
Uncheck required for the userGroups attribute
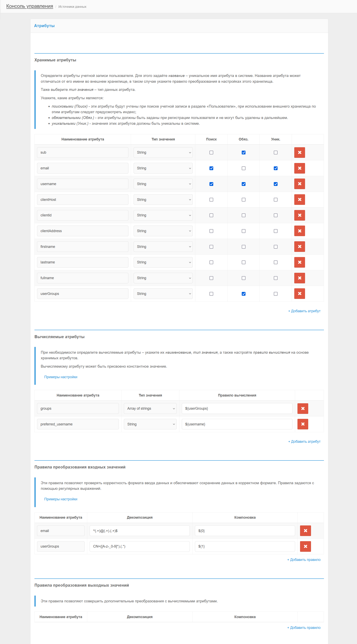click(x=244, y=294)
